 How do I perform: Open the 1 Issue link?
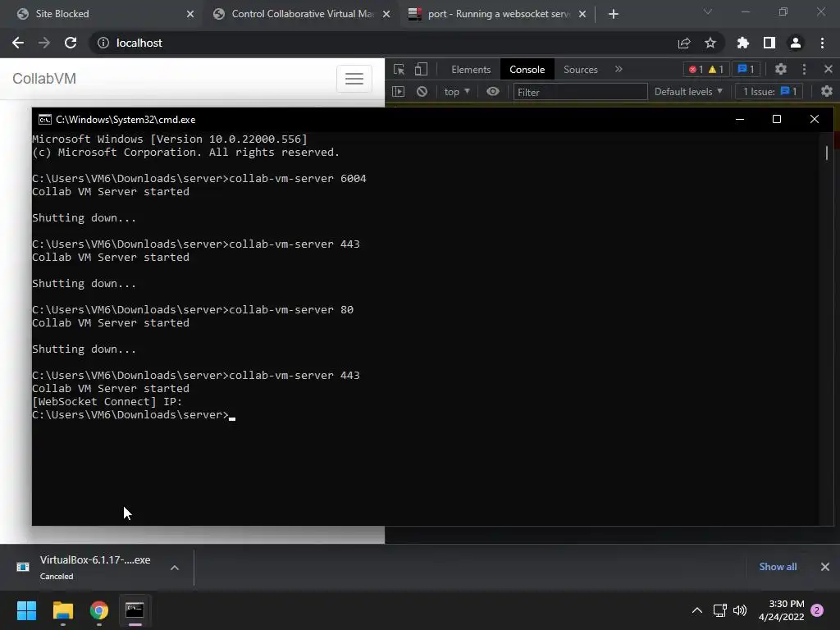point(769,92)
